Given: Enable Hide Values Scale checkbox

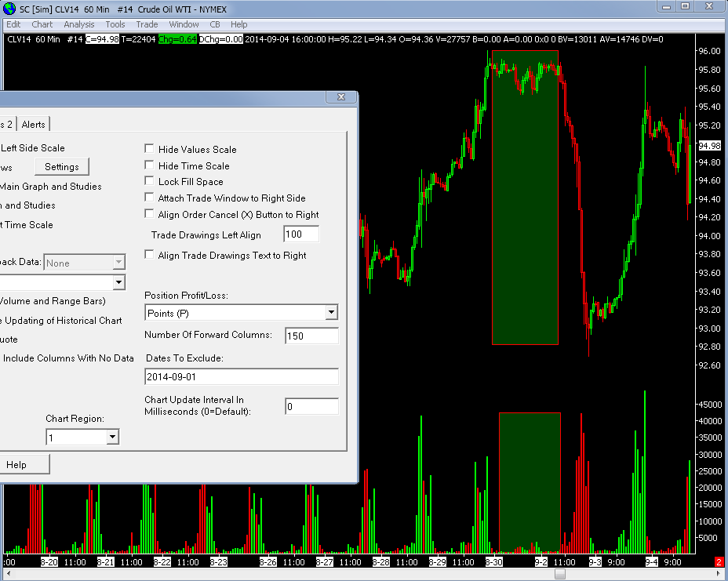Looking at the screenshot, I should tap(149, 148).
